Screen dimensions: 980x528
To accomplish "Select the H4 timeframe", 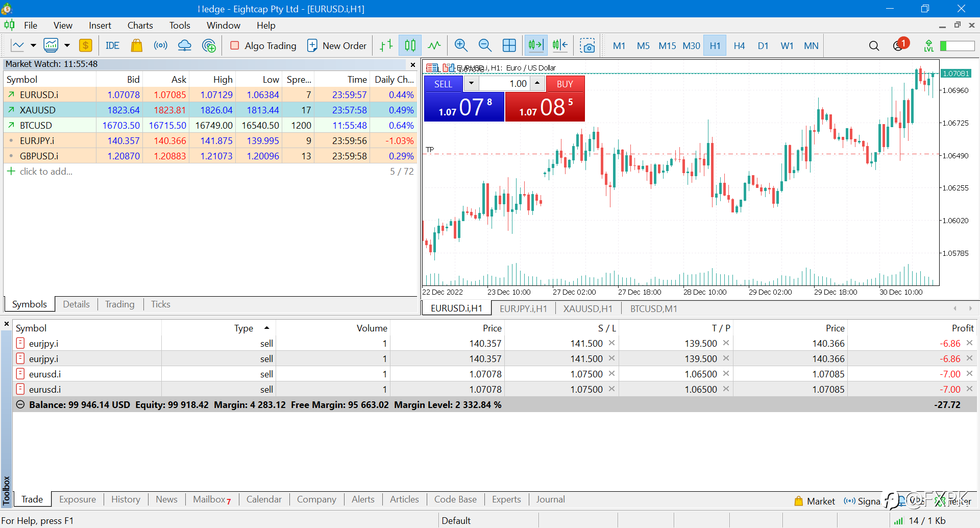I will [x=739, y=45].
